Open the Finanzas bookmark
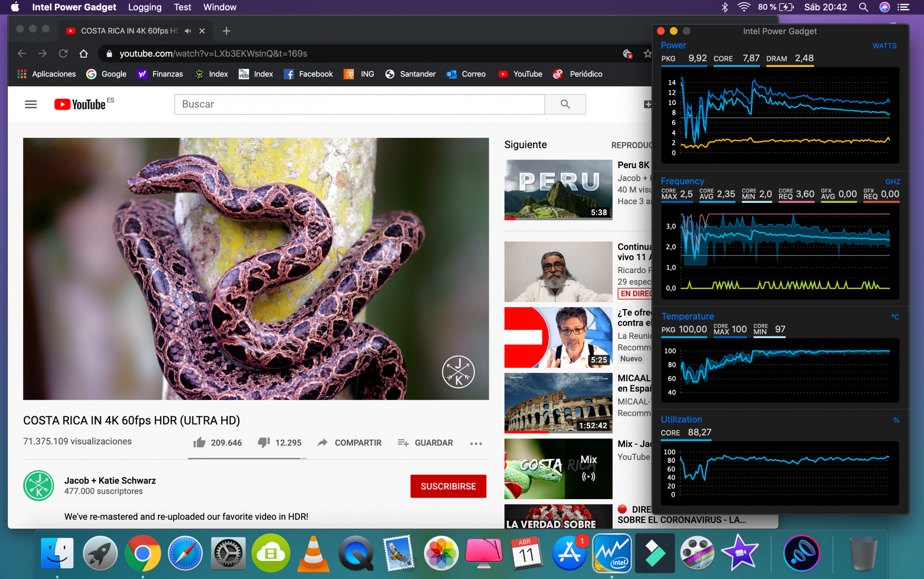 click(x=160, y=74)
